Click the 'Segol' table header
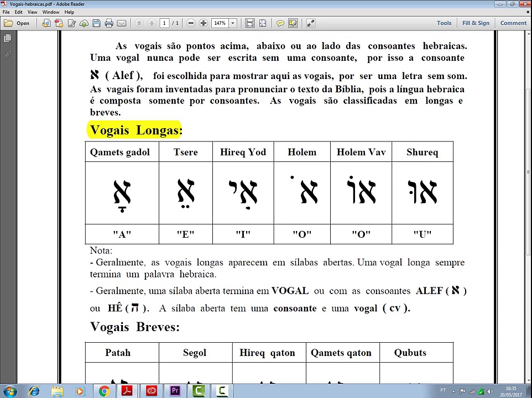The image size is (532, 398). point(195,353)
